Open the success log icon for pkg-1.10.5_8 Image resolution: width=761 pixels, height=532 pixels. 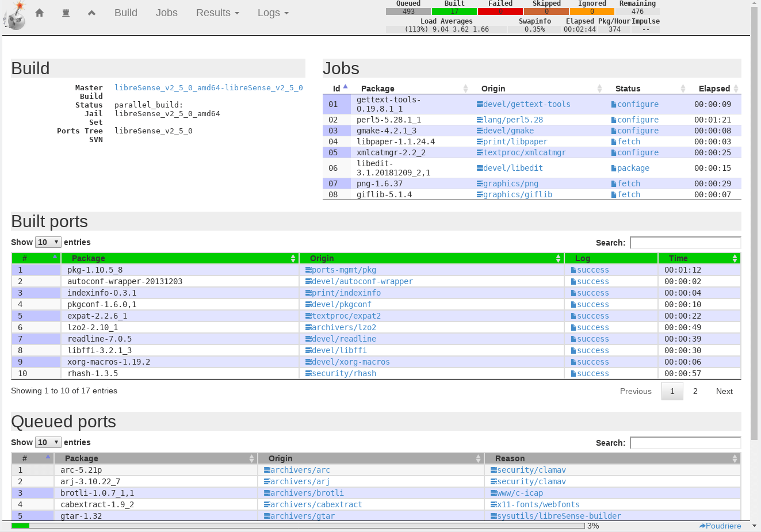573,270
